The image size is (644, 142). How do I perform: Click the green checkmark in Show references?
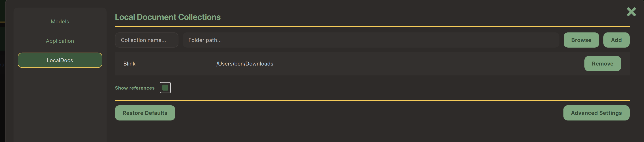[165, 87]
